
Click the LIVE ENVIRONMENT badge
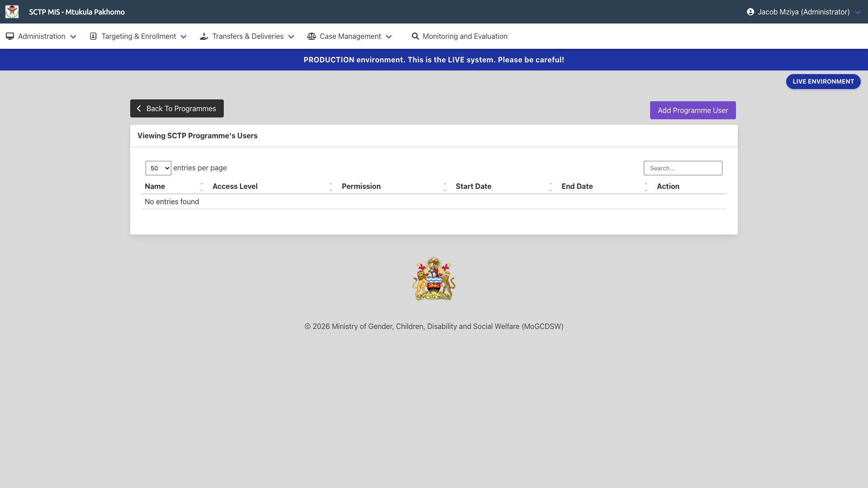[823, 81]
